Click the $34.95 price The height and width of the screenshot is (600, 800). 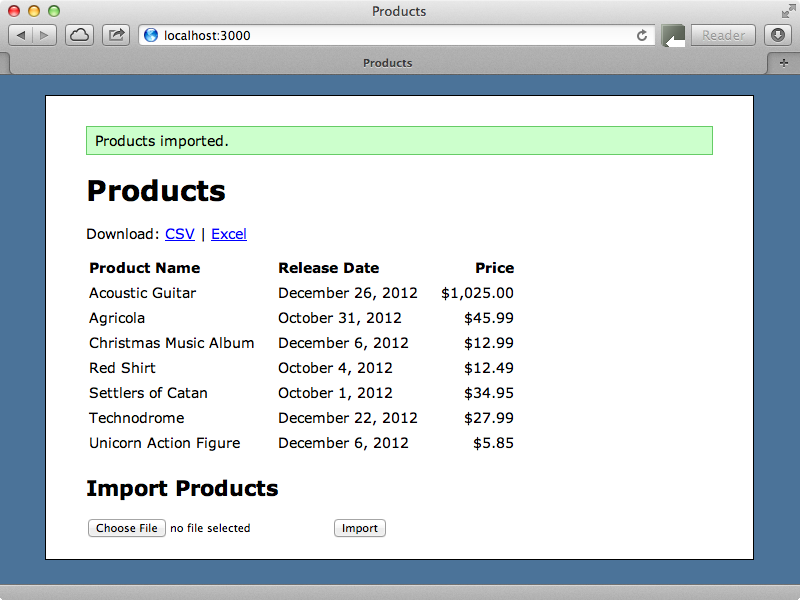click(x=489, y=393)
